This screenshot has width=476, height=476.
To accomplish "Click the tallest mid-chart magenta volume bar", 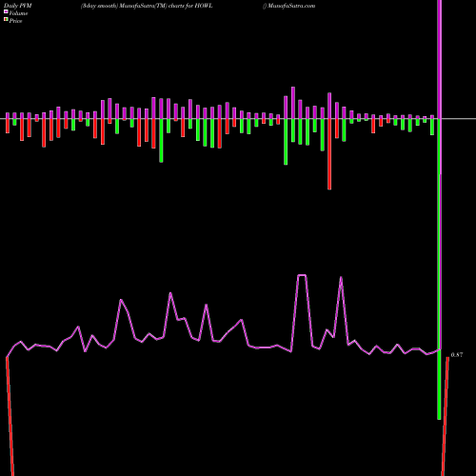I will click(x=293, y=103).
